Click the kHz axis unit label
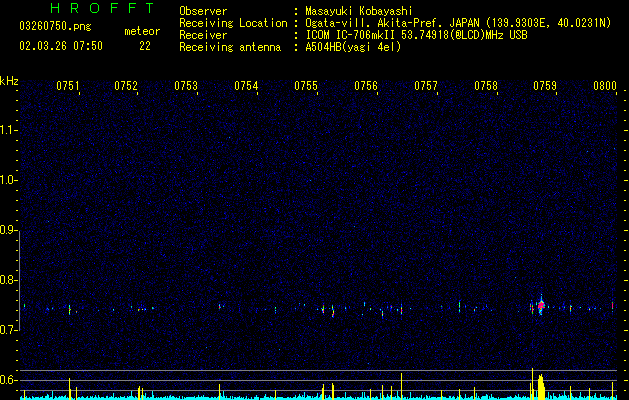 tap(9, 81)
